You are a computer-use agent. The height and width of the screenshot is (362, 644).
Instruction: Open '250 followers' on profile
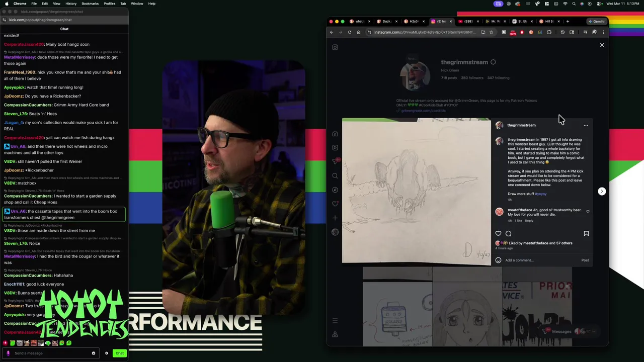[x=472, y=78]
